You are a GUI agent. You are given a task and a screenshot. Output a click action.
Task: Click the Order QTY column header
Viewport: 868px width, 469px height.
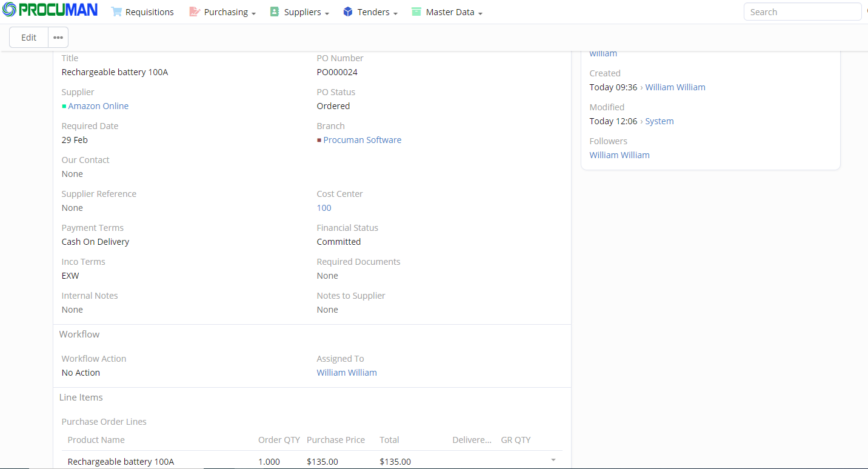tap(279, 440)
